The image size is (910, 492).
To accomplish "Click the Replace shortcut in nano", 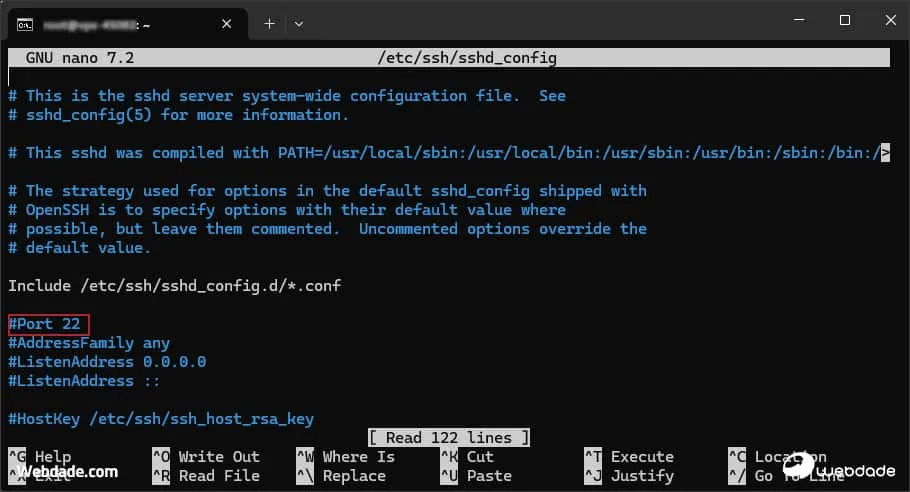I will 354,476.
